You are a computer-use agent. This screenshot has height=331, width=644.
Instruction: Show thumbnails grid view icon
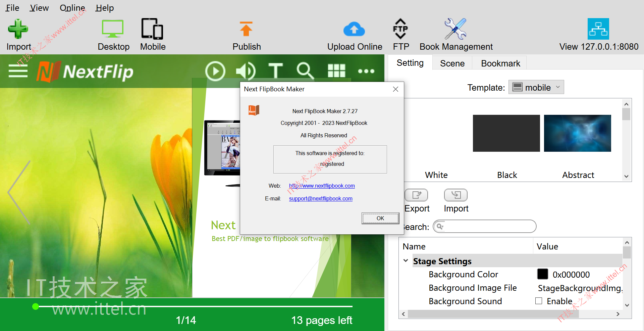click(336, 71)
